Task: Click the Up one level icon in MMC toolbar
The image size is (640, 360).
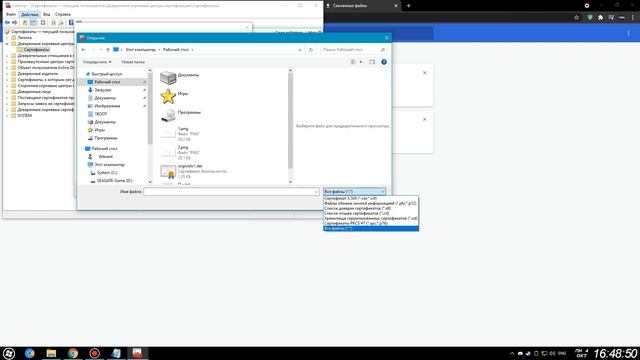Action: 25,22
